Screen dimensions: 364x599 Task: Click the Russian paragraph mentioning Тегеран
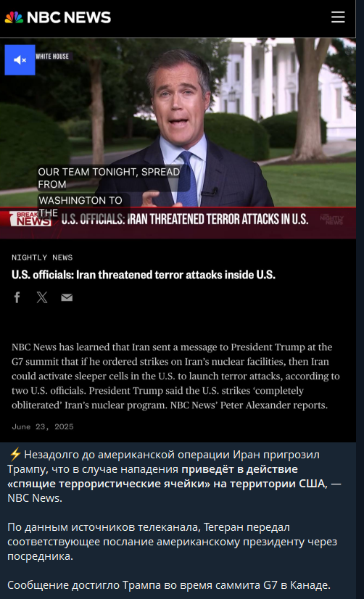click(173, 541)
